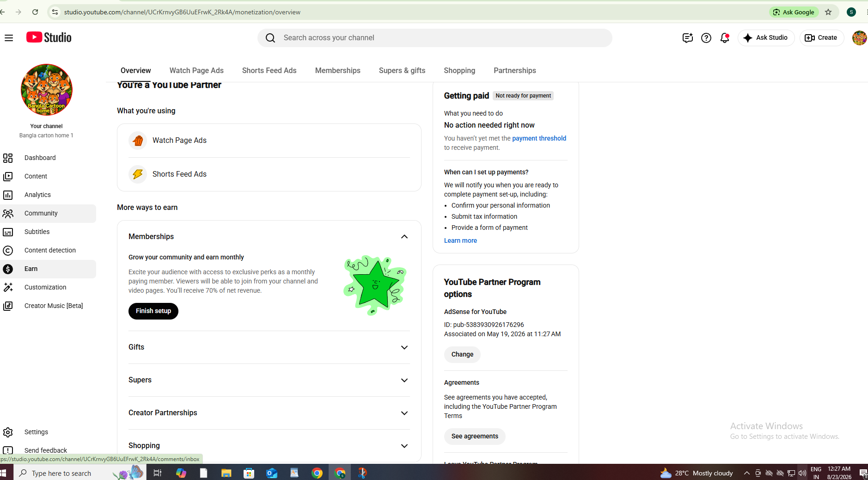Open the weather widget on taskbar
Screen dimensions: 868x480
click(696, 473)
